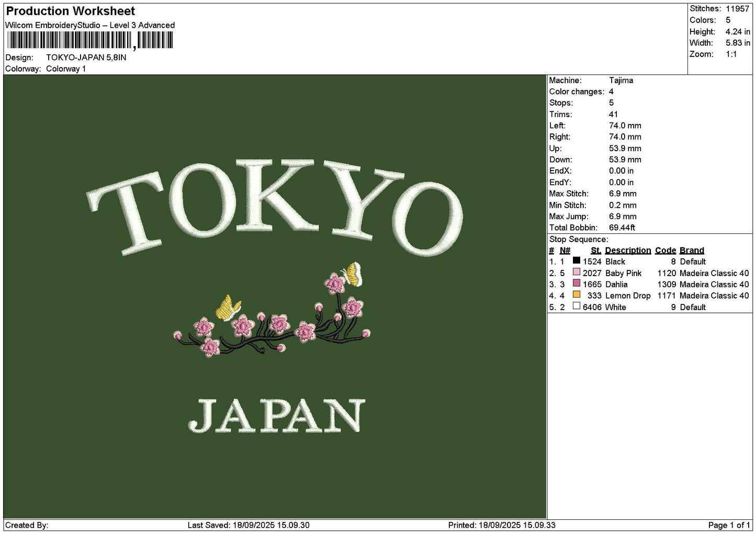Click the code 1171 in the Lemon Drop row
This screenshot has width=756, height=534.
point(667,296)
